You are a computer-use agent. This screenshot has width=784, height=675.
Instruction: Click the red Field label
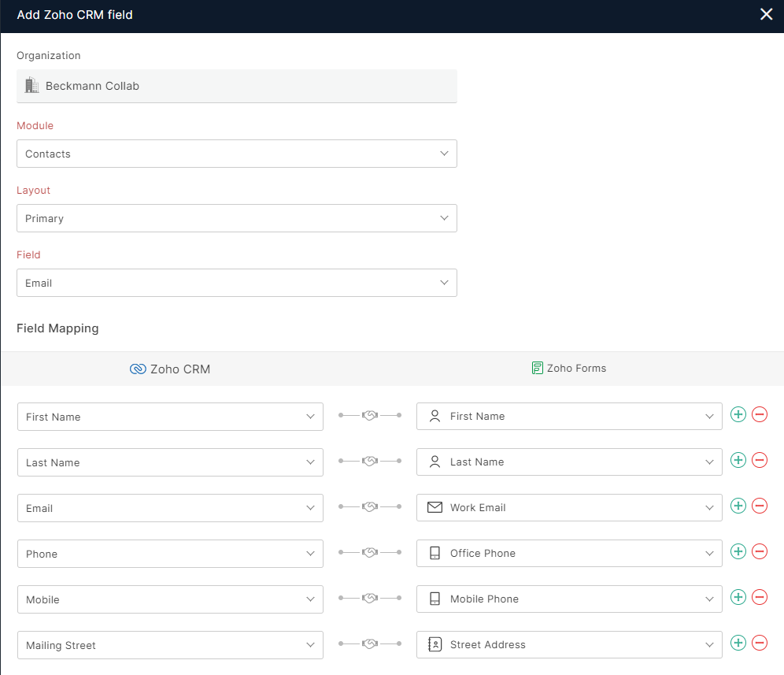coord(28,254)
